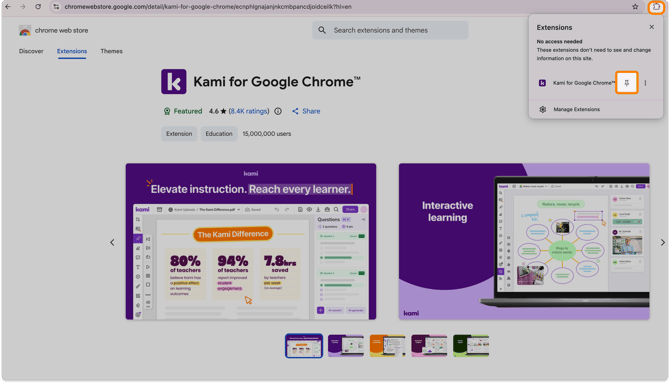Open site information icon in address bar

point(56,6)
